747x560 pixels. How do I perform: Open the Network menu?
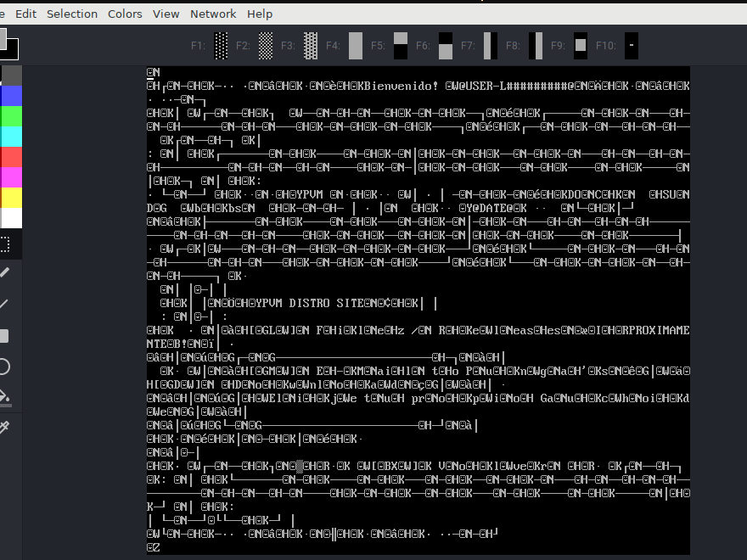[213, 14]
